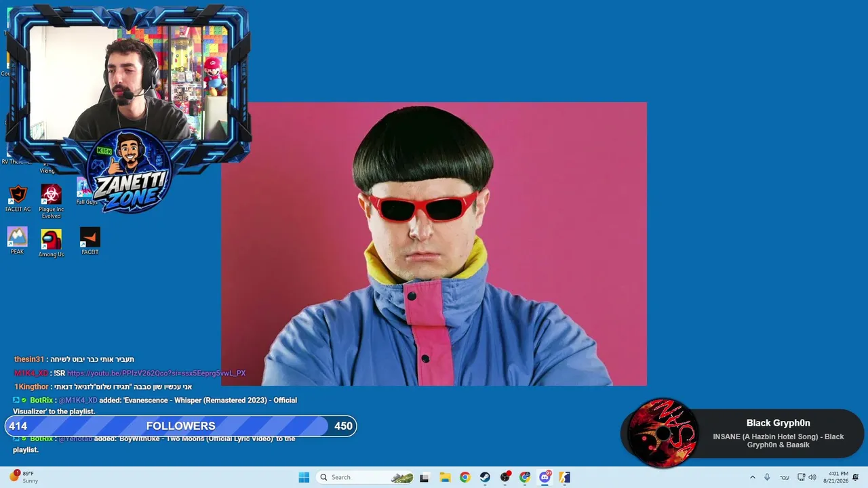
Task: Click the 414 current follower count
Action: coord(18,426)
